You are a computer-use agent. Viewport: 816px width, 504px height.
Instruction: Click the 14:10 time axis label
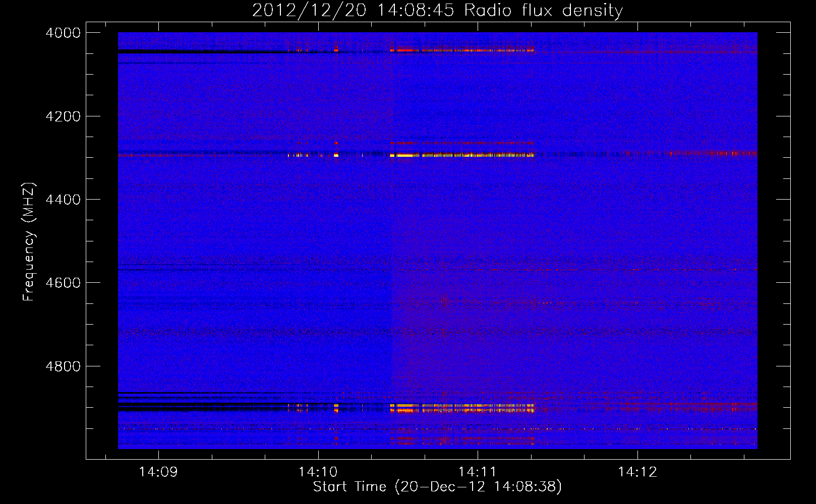tap(318, 472)
